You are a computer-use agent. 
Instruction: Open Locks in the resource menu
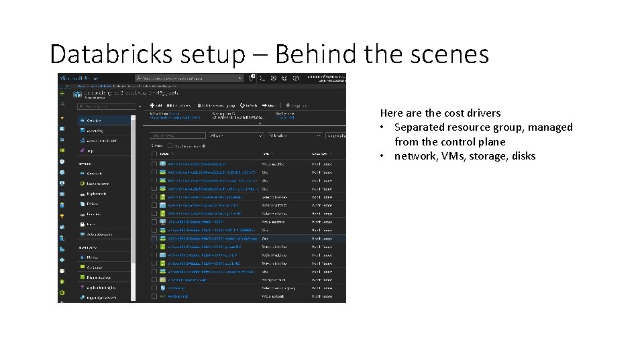(x=104, y=224)
